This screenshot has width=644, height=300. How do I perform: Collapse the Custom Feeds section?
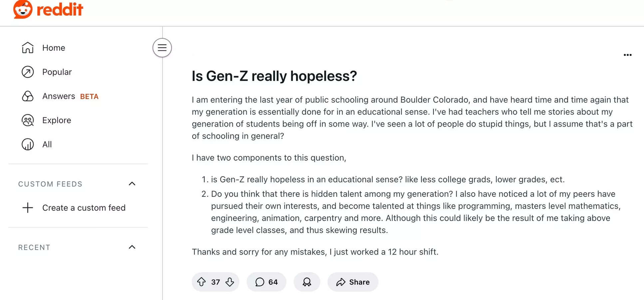coord(132,184)
